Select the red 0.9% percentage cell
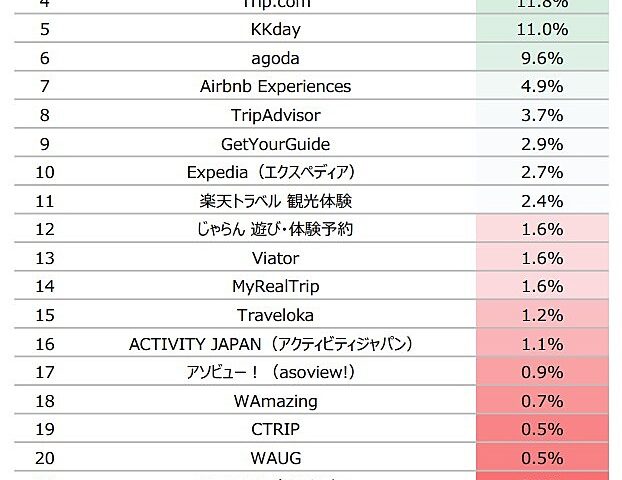This screenshot has height=480, width=622. coord(544,373)
